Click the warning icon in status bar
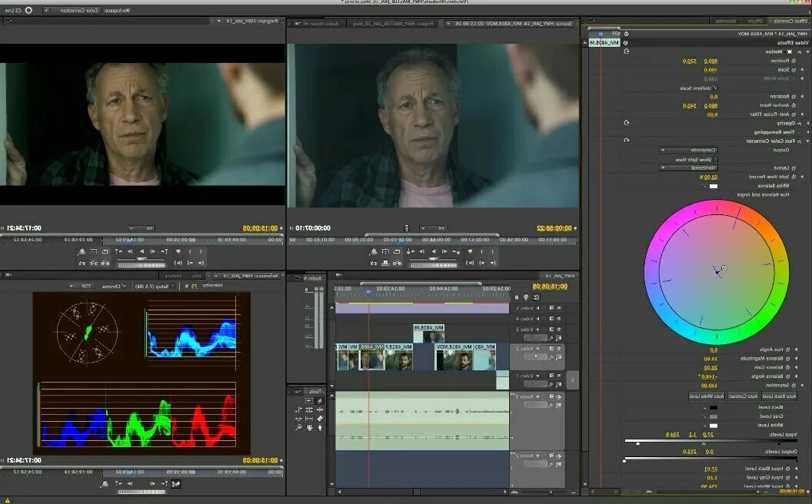 click(7, 500)
